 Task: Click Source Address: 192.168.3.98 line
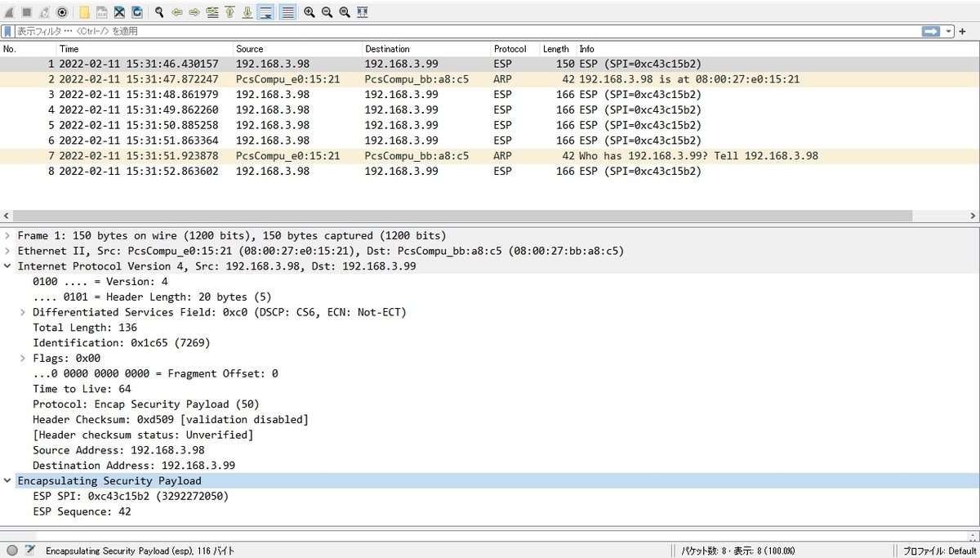coord(118,450)
